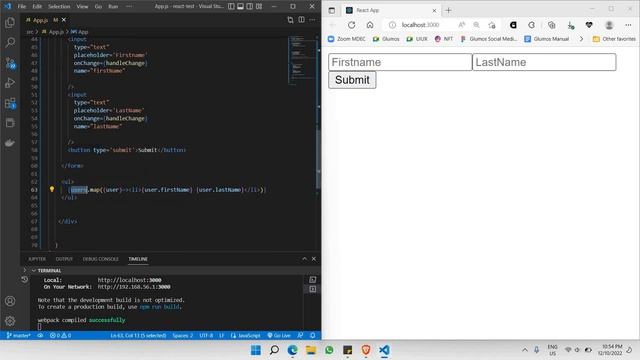Open browser Settings and more menu
The image size is (640, 360).
coord(628,25)
